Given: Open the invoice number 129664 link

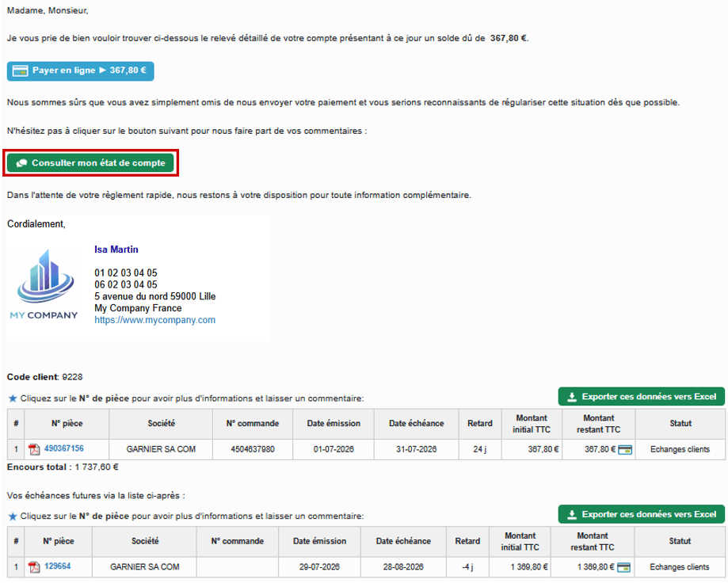Looking at the screenshot, I should (x=58, y=566).
